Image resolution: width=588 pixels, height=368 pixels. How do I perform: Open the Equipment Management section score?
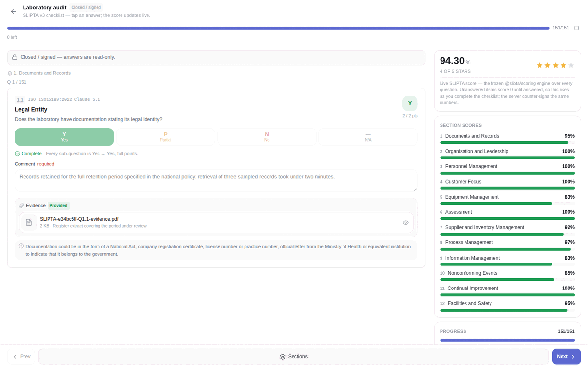tap(507, 200)
